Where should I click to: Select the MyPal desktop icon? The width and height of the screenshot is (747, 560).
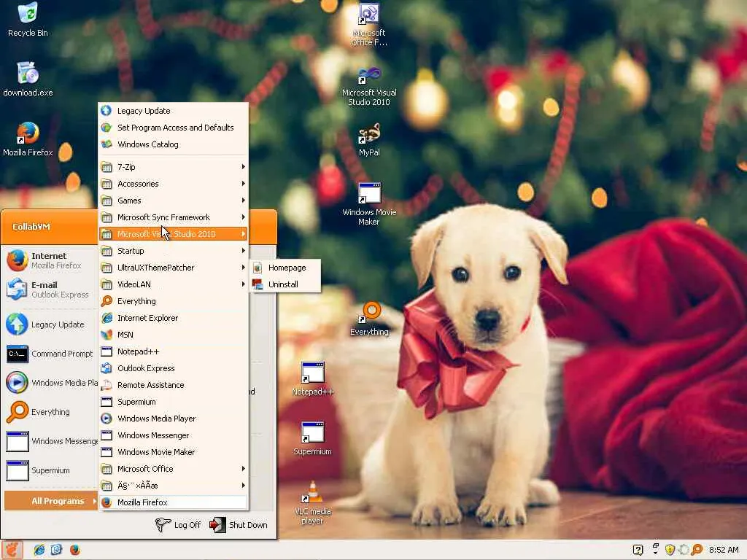368,140
